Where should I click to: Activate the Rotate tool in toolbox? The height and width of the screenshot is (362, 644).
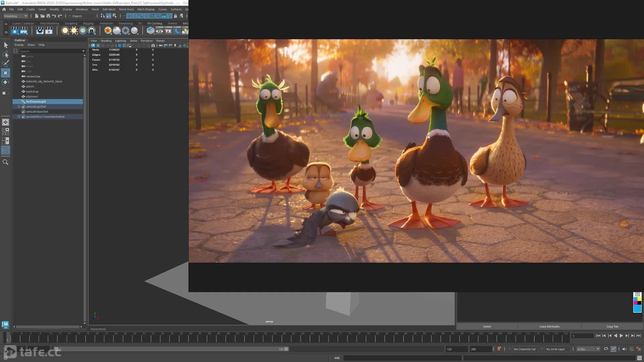point(6,82)
